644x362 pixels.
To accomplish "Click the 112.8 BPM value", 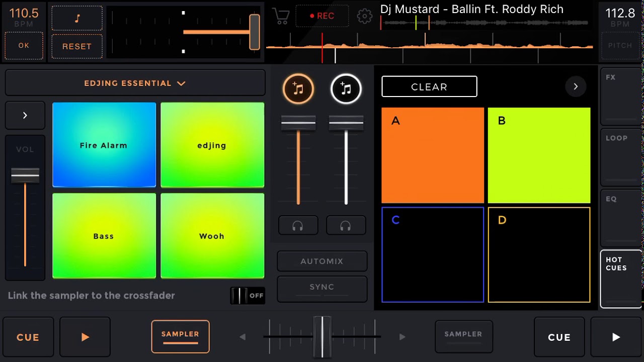I will [x=620, y=14].
